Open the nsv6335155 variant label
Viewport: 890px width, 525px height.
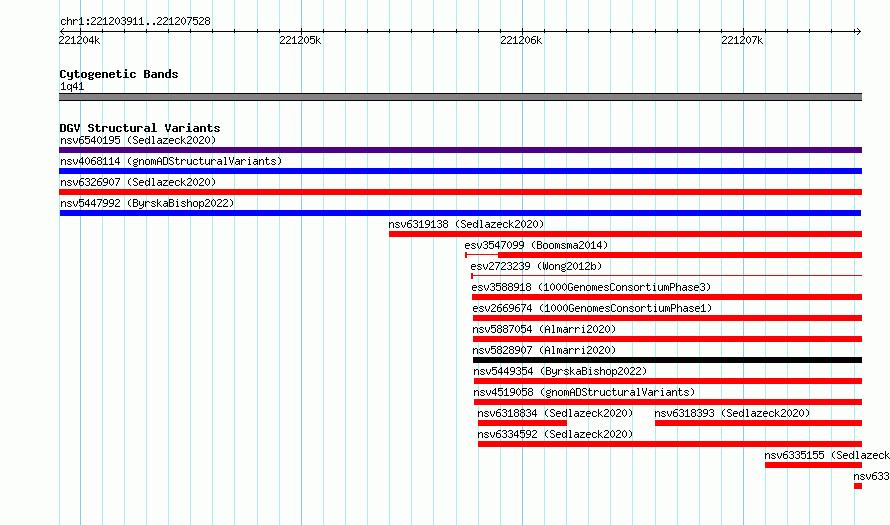(827, 455)
